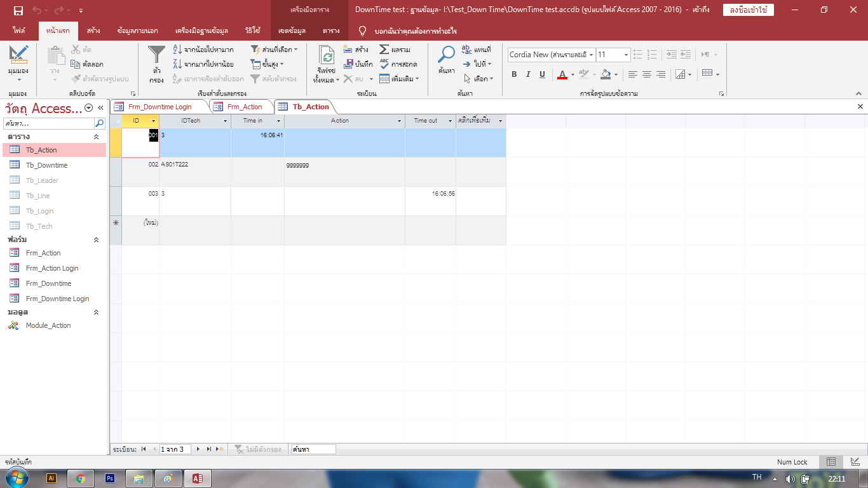868x488 pixels.
Task: Sort ascending A to Z
Action: coord(178,50)
